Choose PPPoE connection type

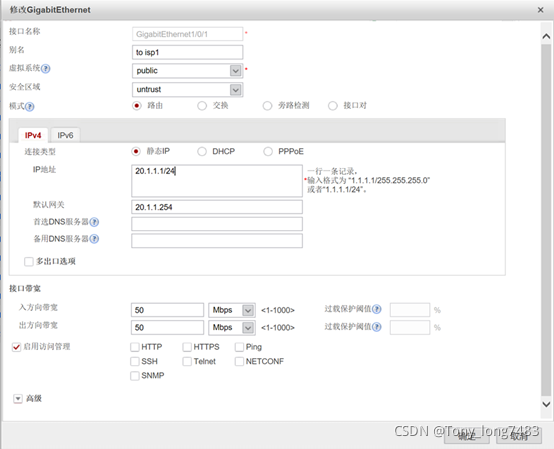coord(268,152)
